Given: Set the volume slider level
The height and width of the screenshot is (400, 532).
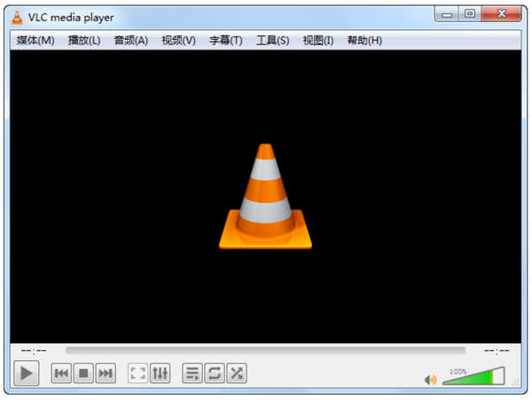Looking at the screenshot, I should pyautogui.click(x=473, y=376).
